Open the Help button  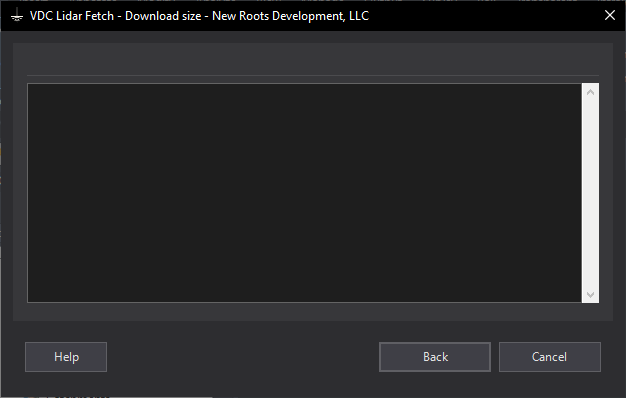[66, 357]
